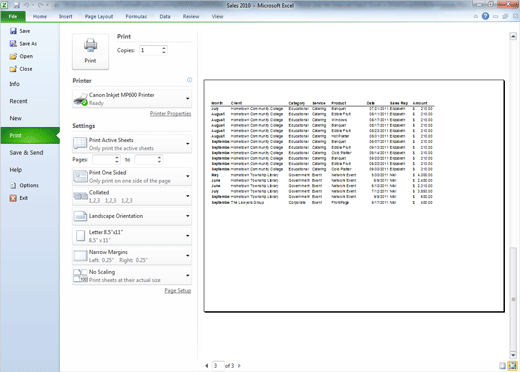The height and width of the screenshot is (372, 520).
Task: Close the workbook via the Close icon
Action: click(13, 69)
